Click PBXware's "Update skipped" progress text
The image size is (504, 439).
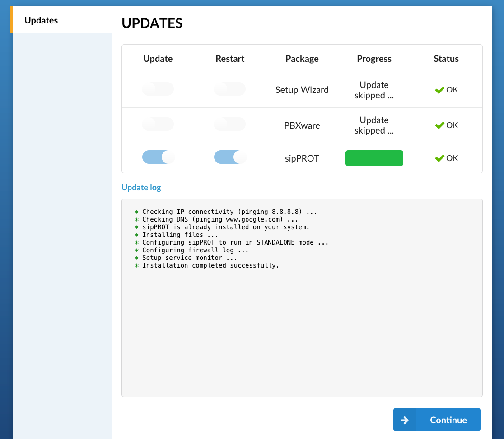[x=374, y=125]
